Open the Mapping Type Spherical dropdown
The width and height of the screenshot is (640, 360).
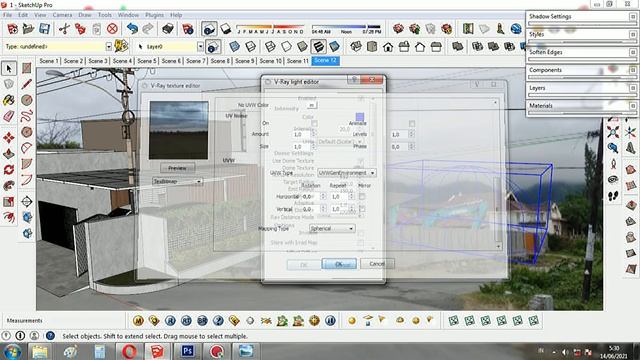coord(332,229)
